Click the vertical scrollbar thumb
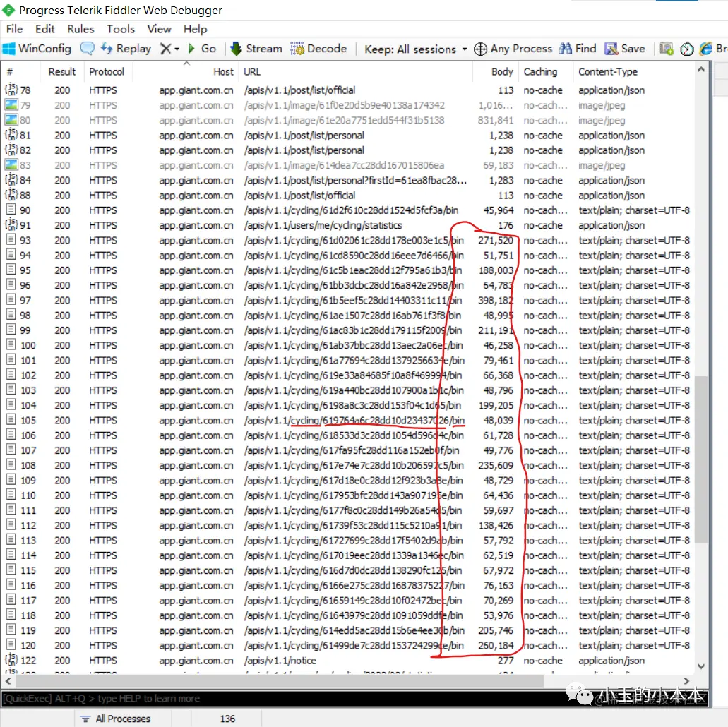 pyautogui.click(x=701, y=459)
